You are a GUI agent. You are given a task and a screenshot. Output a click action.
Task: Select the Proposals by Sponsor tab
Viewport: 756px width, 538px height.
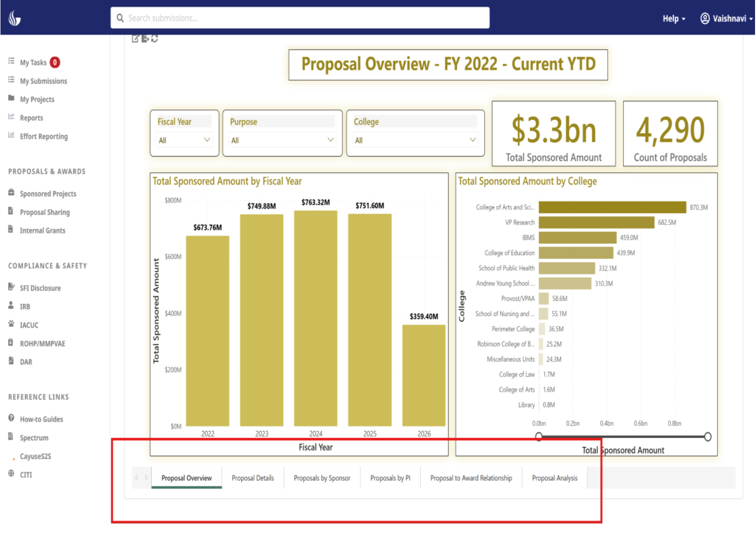pyautogui.click(x=322, y=478)
